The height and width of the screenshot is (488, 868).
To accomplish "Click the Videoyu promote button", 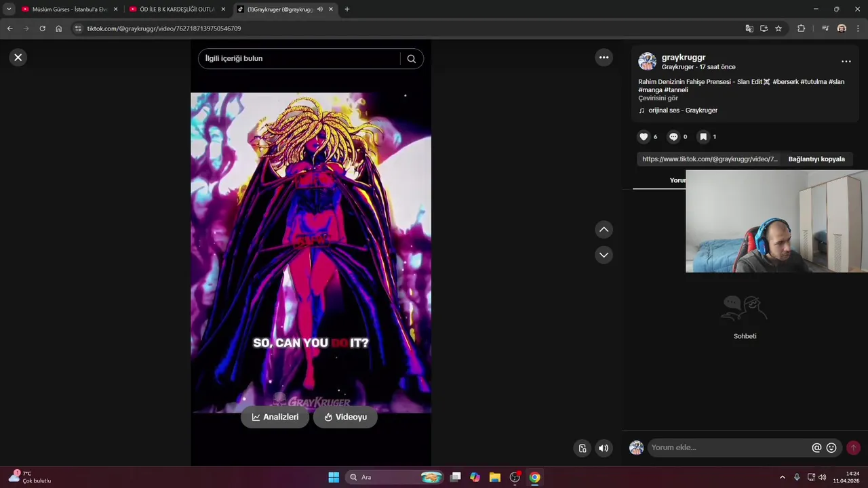I will pos(345,417).
